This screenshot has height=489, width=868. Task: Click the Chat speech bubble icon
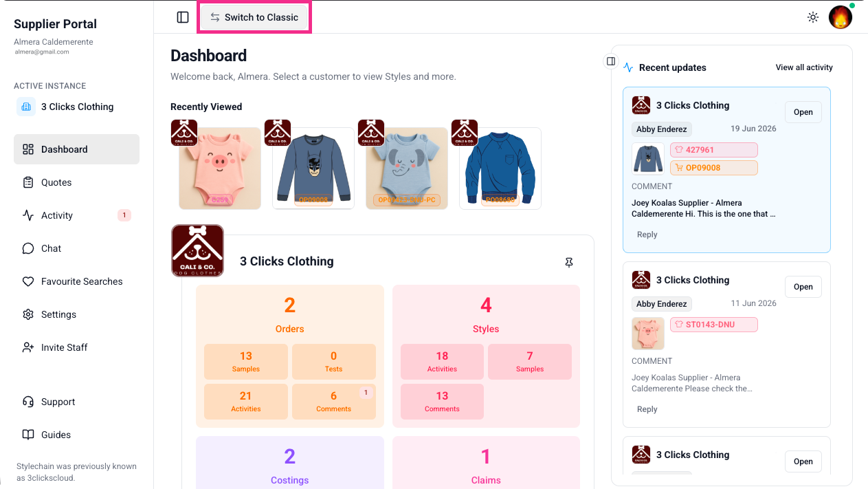[x=28, y=248]
